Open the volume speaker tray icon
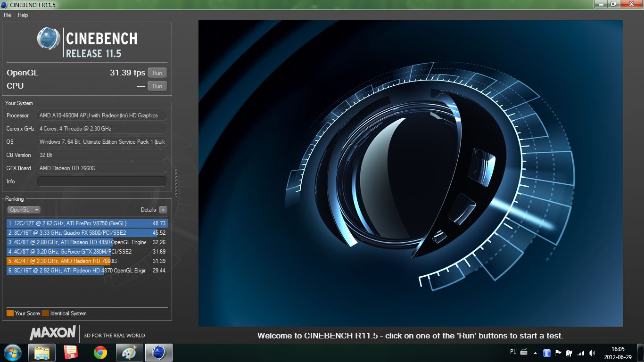The height and width of the screenshot is (362, 644). coord(592,353)
